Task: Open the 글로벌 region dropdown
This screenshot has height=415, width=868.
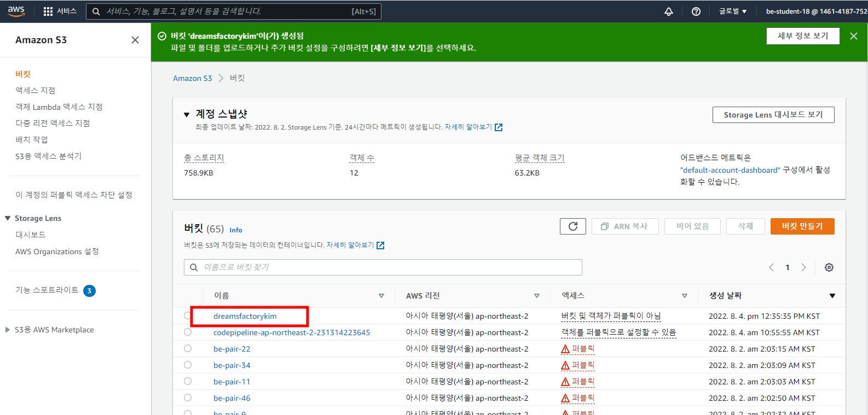Action: (x=732, y=11)
